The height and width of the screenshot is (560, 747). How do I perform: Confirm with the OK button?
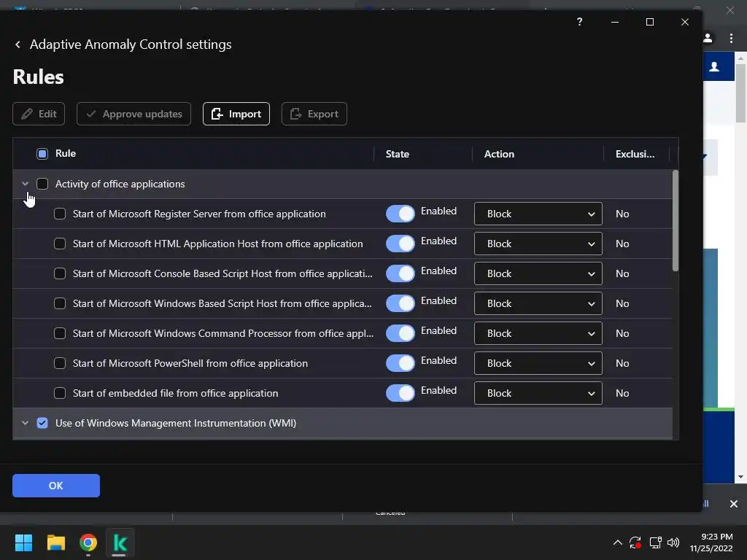(x=56, y=485)
